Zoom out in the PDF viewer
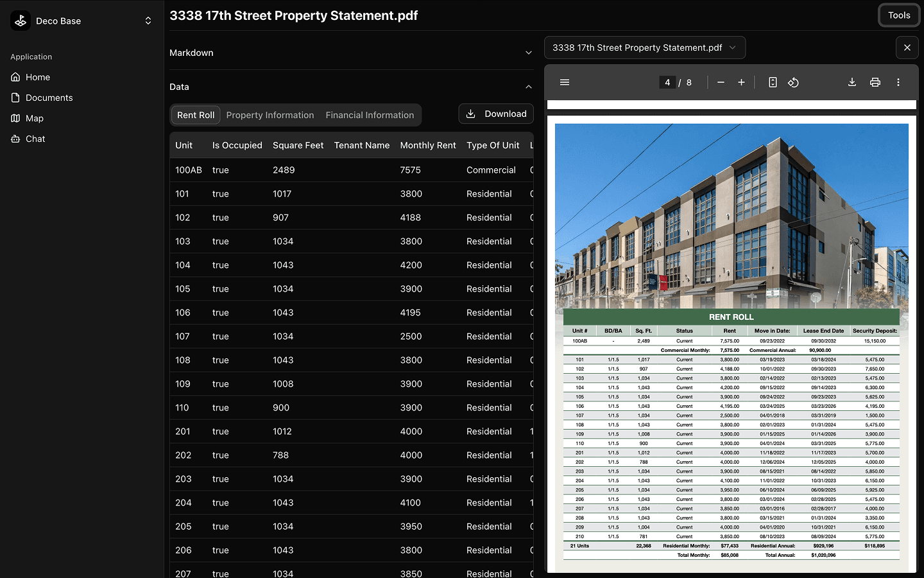 [x=721, y=82]
